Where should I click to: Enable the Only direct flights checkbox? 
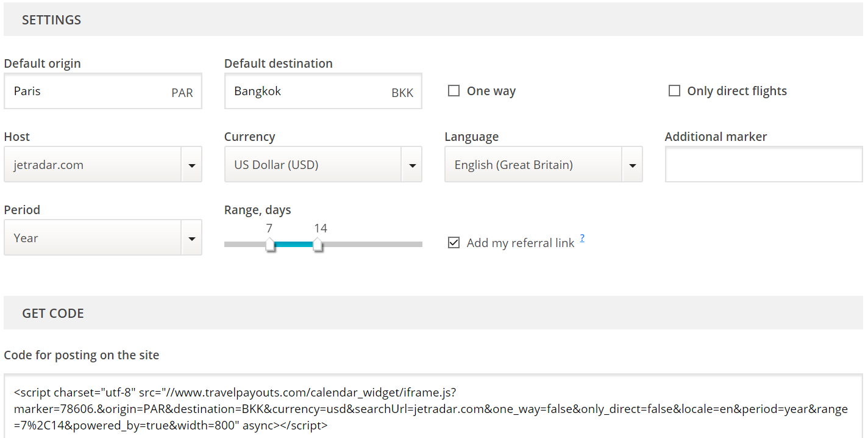(674, 91)
